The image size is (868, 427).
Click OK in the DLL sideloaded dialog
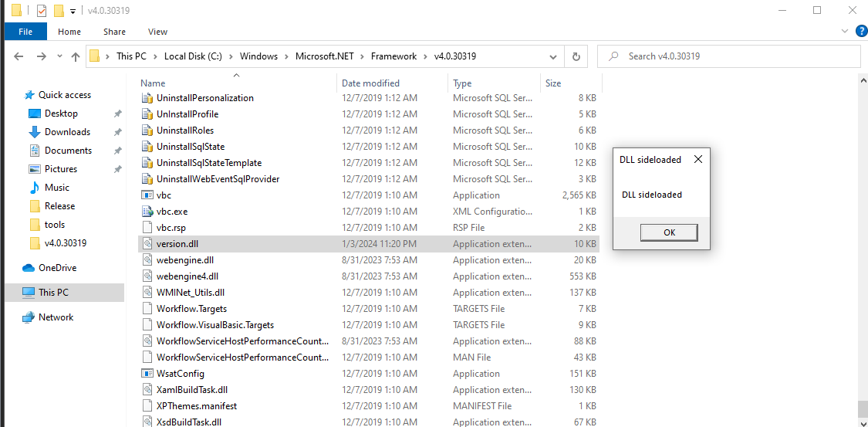669,232
